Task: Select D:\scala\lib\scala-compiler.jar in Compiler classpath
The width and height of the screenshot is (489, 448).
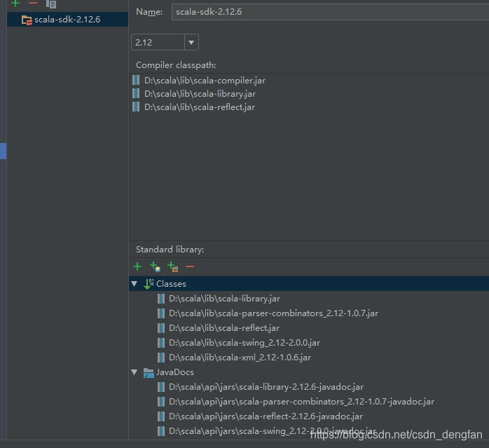Action: click(205, 81)
